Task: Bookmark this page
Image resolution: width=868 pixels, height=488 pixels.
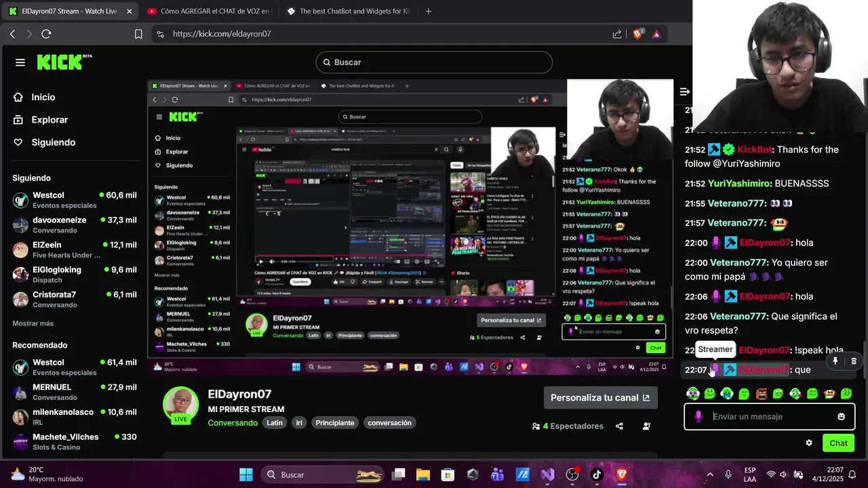Action: point(138,34)
